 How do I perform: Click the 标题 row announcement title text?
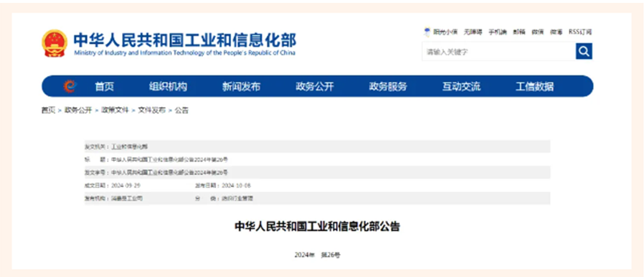[170, 159]
